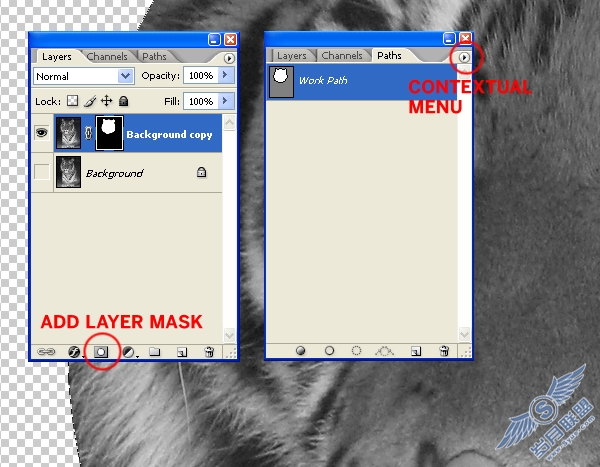Lock image pixels brush icon

(90, 101)
